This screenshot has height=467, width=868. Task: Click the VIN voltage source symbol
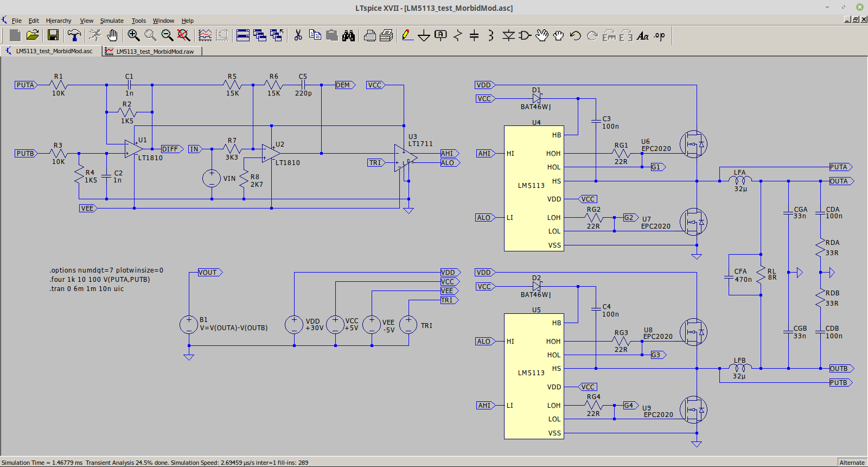coord(212,178)
